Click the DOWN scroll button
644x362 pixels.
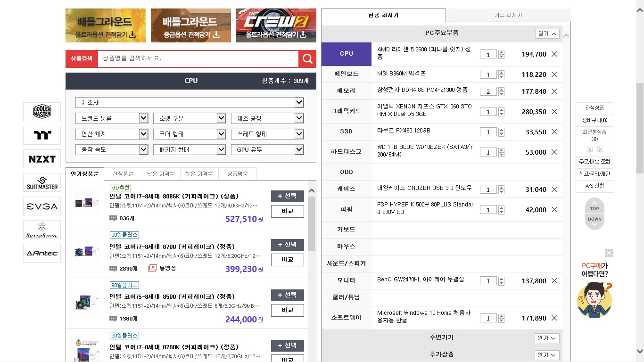[x=594, y=221]
